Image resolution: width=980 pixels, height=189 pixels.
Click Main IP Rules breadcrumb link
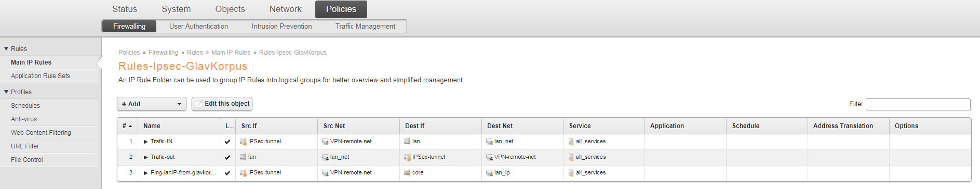[231, 53]
